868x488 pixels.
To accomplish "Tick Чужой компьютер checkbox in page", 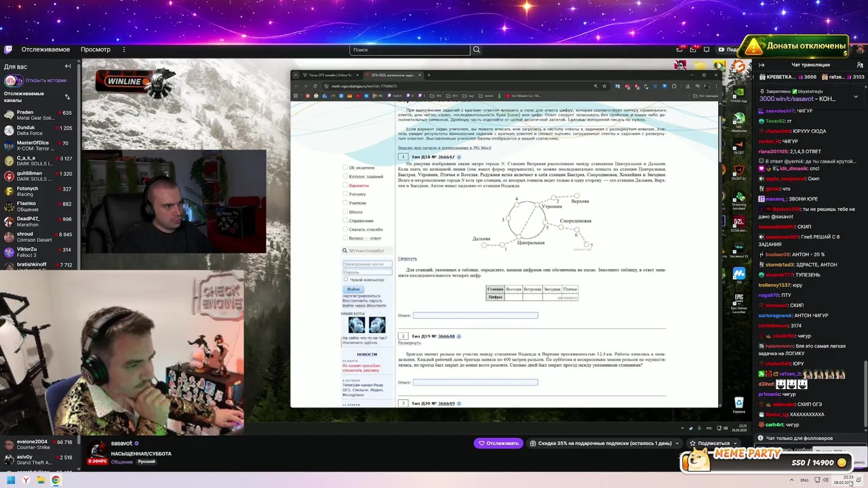I will (x=346, y=279).
